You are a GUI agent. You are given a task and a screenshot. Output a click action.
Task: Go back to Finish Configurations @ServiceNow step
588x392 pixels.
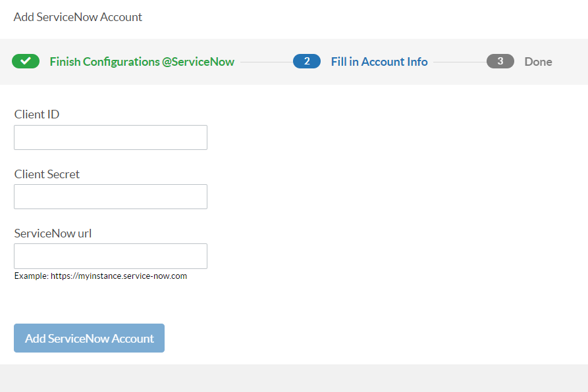click(142, 61)
